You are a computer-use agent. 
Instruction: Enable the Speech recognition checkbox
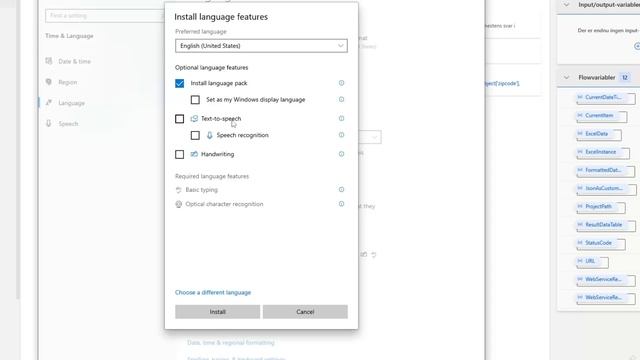coord(195,135)
